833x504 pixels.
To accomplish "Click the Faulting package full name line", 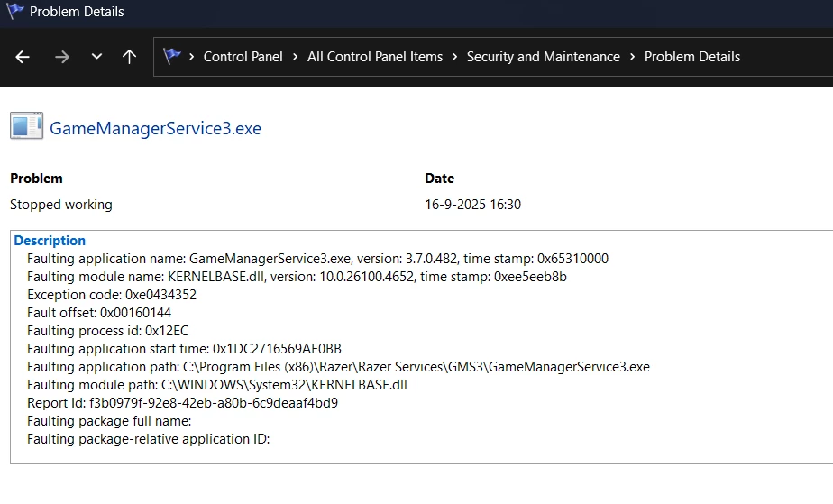I will tap(109, 421).
